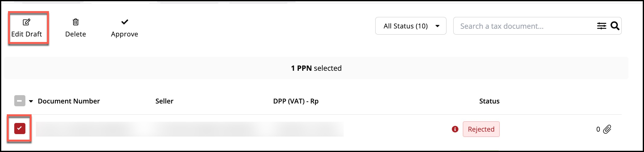Click the Edit Draft pencil icon
Viewport: 644px width, 152px height.
click(x=27, y=22)
